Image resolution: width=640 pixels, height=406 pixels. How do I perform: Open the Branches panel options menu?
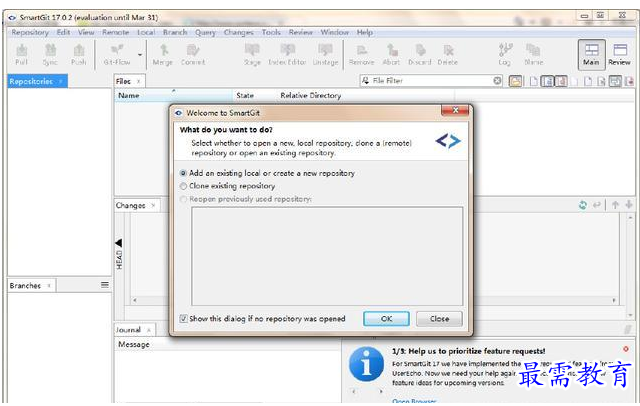(105, 285)
